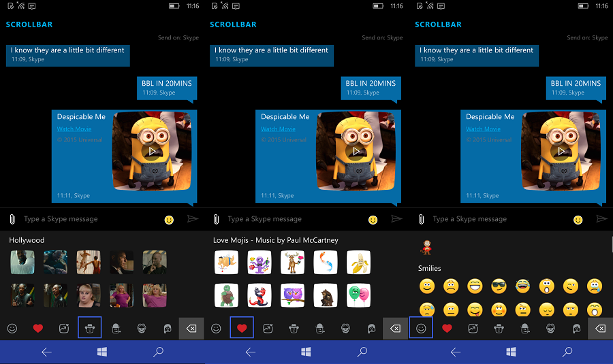Screen dimensions: 613x364
Task: Play Despicable Me clip on Hollywood screen
Action: coord(152,151)
